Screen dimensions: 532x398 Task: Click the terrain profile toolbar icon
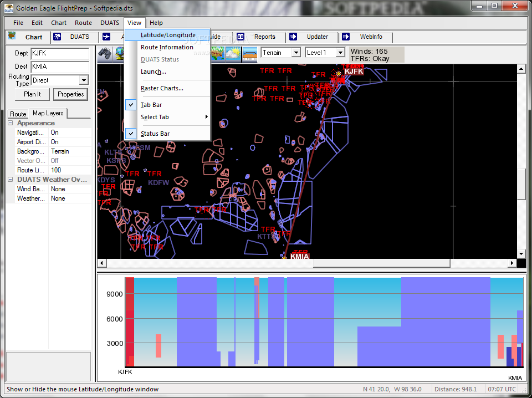pyautogui.click(x=250, y=53)
